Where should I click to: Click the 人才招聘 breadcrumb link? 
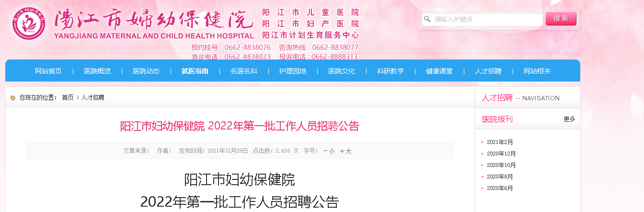(x=93, y=97)
